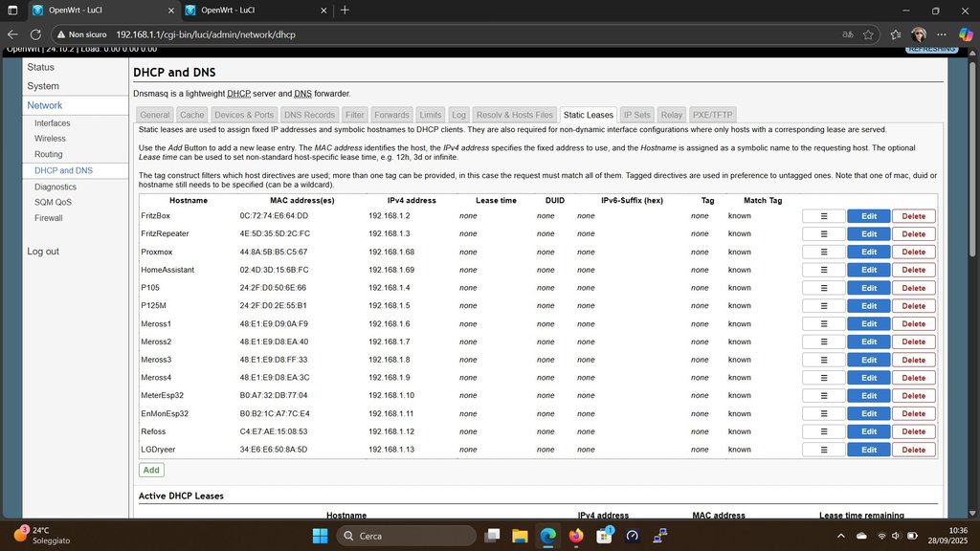Edit the HomeAssistant static lease
The image size is (980, 551).
click(x=868, y=270)
